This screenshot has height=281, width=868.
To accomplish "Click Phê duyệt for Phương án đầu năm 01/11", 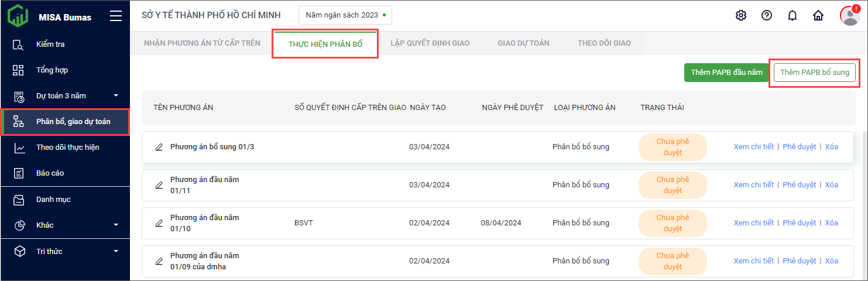I will coord(799,185).
